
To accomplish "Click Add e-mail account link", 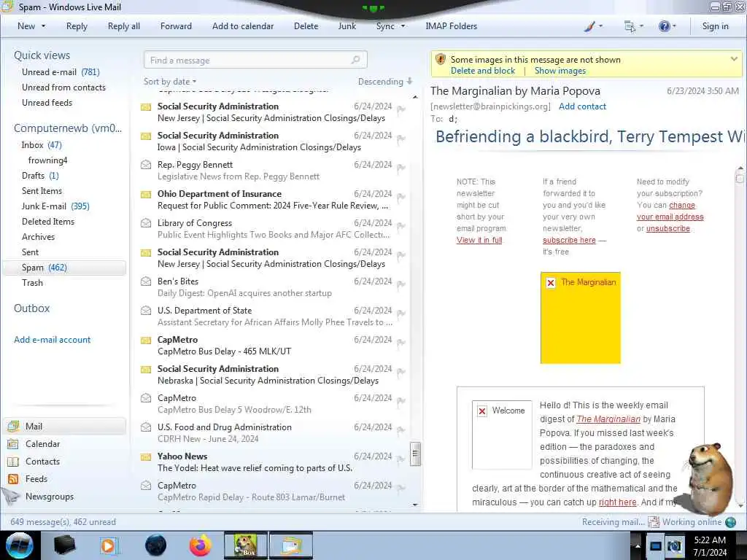I will click(52, 340).
